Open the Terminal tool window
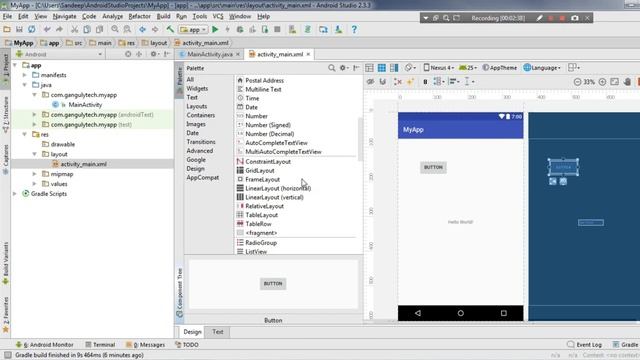 click(x=100, y=344)
